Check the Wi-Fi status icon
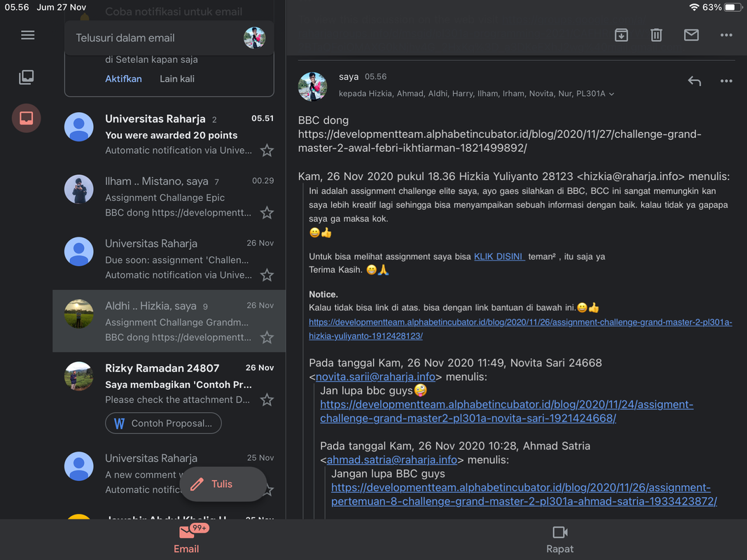This screenshot has height=560, width=747. pyautogui.click(x=694, y=7)
